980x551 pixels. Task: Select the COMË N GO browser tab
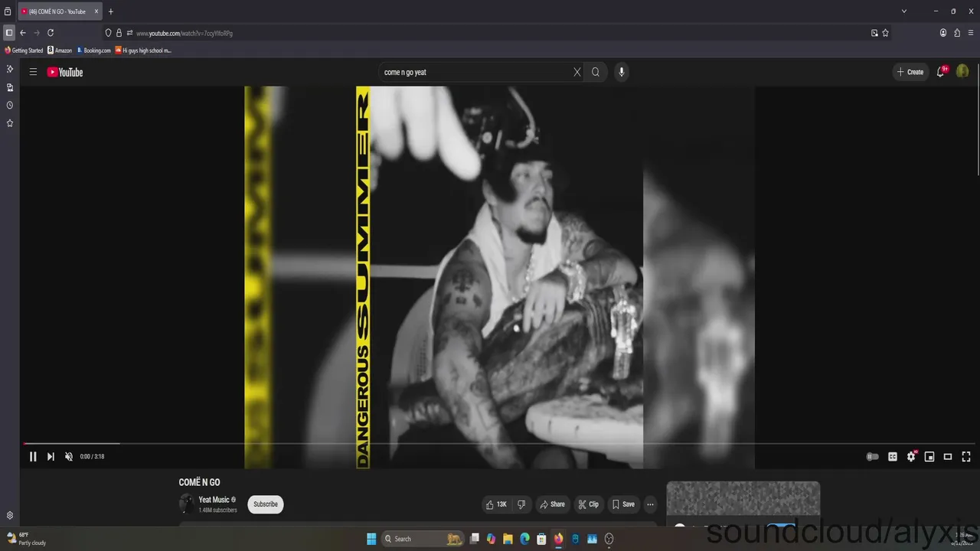(57, 11)
